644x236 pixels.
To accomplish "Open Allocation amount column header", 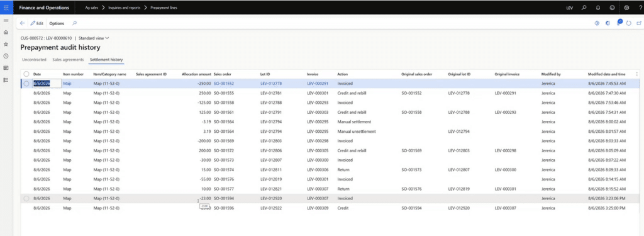I will (196, 74).
